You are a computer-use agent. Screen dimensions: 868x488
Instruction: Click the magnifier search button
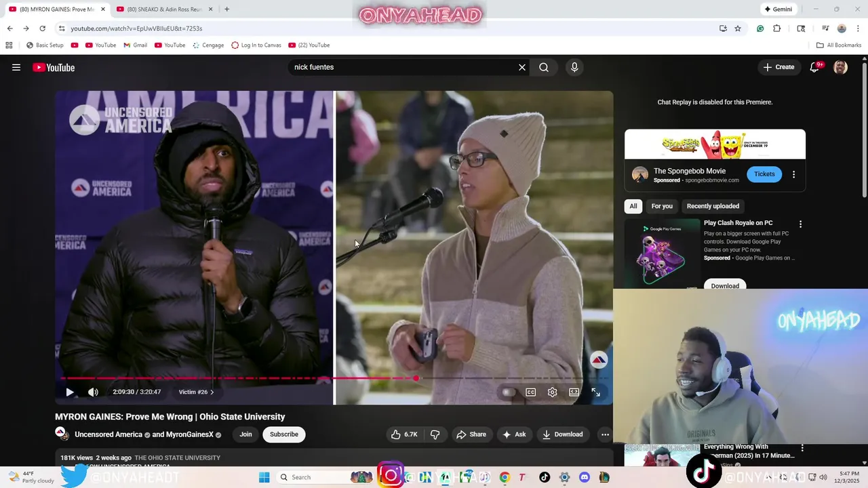(544, 67)
